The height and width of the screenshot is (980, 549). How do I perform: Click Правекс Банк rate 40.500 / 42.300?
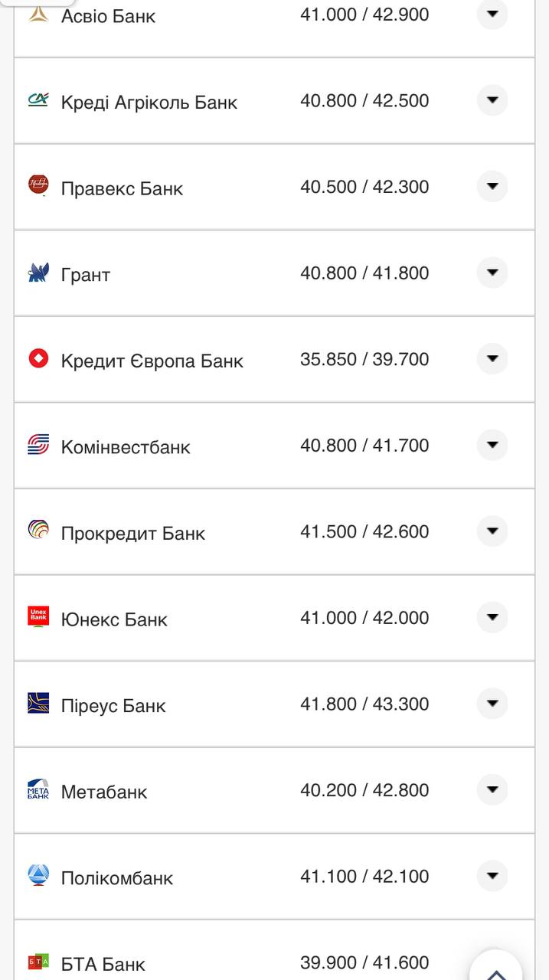(364, 187)
